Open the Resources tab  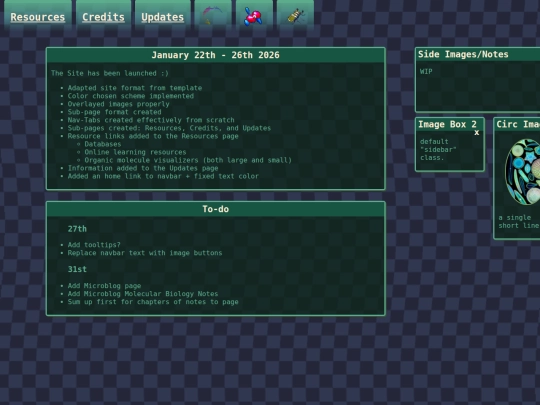pos(38,17)
